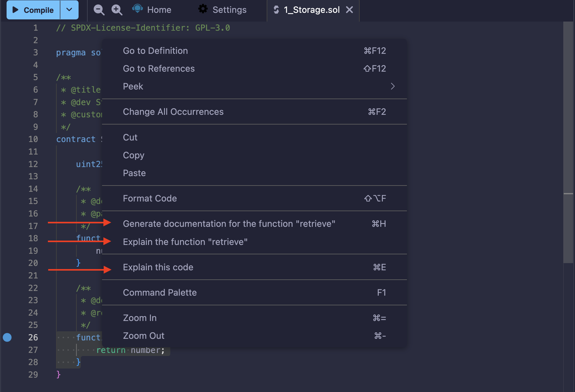Click the closing brace on line 29

[x=59, y=374]
